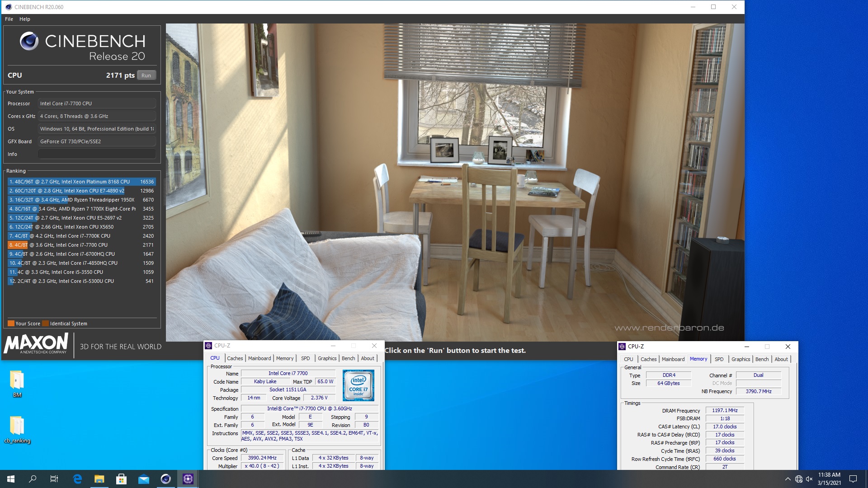Select Xeon E7-4890 v2 ranking row
The height and width of the screenshot is (488, 868).
click(x=81, y=191)
